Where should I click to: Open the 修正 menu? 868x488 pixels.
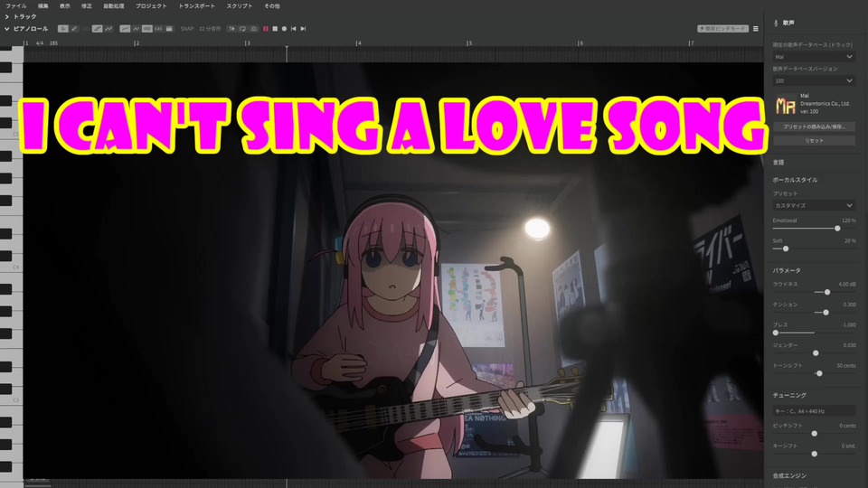click(87, 6)
